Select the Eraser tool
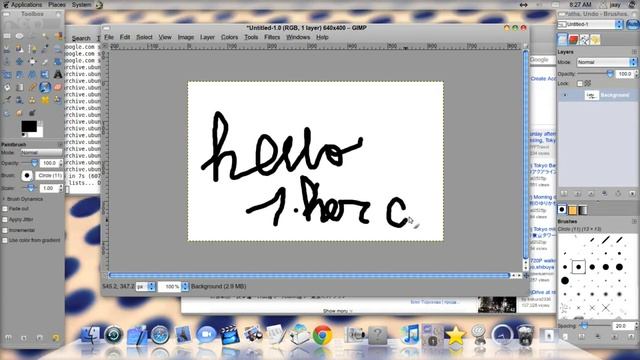This screenshot has width=640, height=360. coord(58,87)
